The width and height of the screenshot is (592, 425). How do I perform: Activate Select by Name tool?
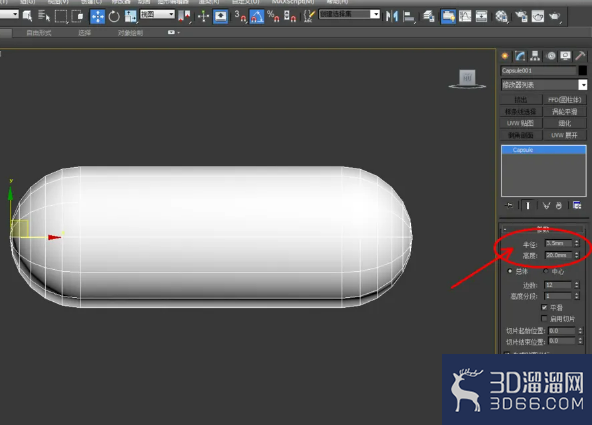click(44, 16)
